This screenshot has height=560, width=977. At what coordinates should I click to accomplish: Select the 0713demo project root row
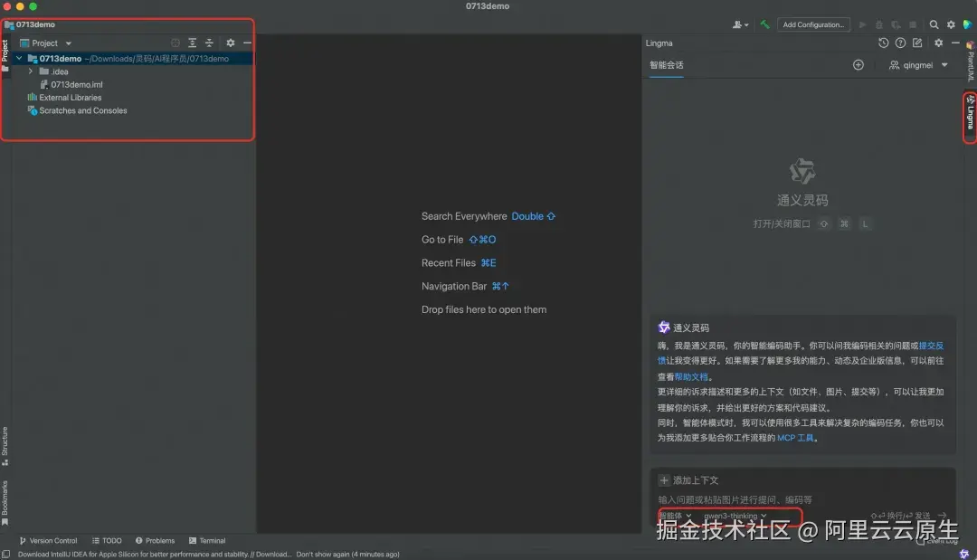(133, 58)
